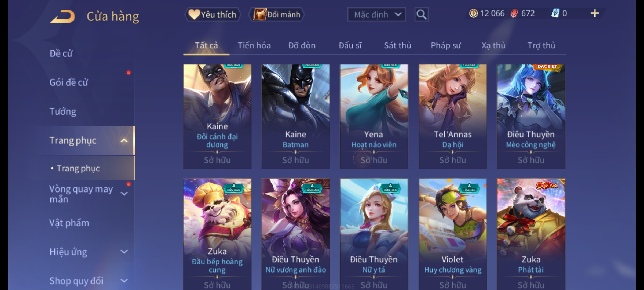Expand Vòng quay may mắn section

(124, 194)
